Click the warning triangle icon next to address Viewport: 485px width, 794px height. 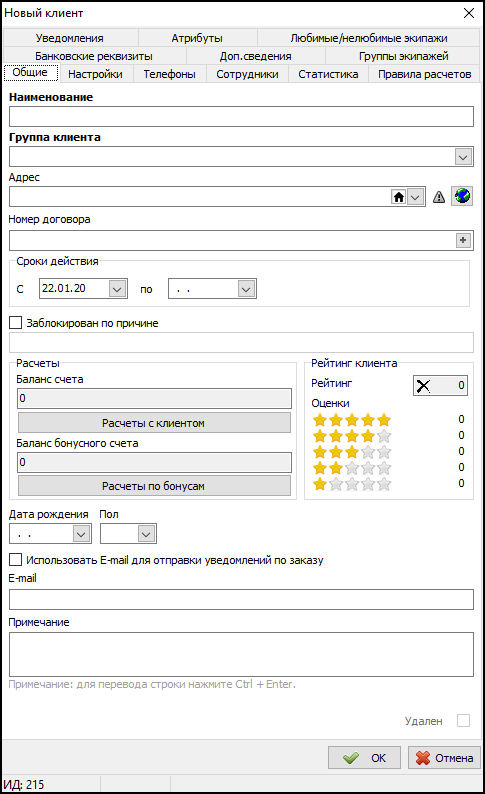(x=439, y=197)
